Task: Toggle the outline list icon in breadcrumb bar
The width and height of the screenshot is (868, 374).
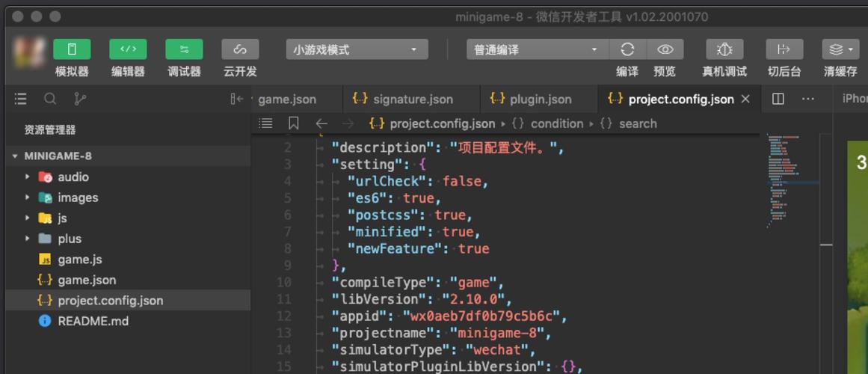Action: coord(265,123)
